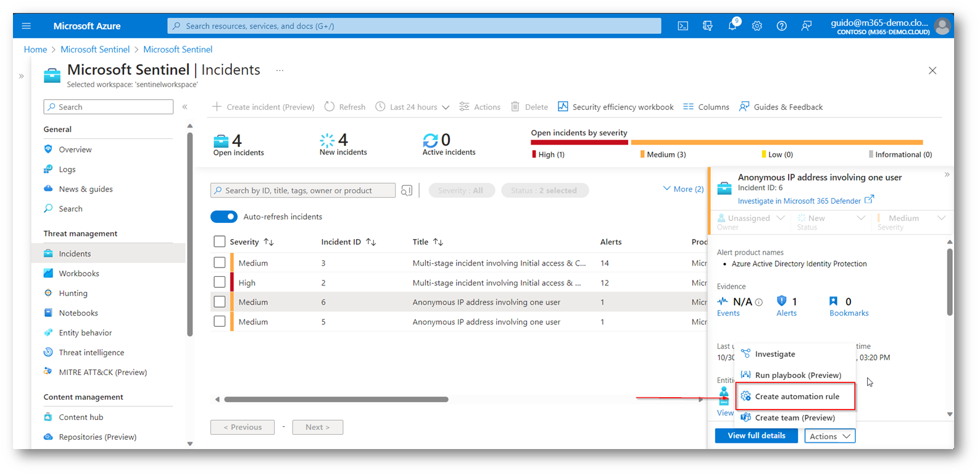Select checkbox for incident ID 5

219,322
